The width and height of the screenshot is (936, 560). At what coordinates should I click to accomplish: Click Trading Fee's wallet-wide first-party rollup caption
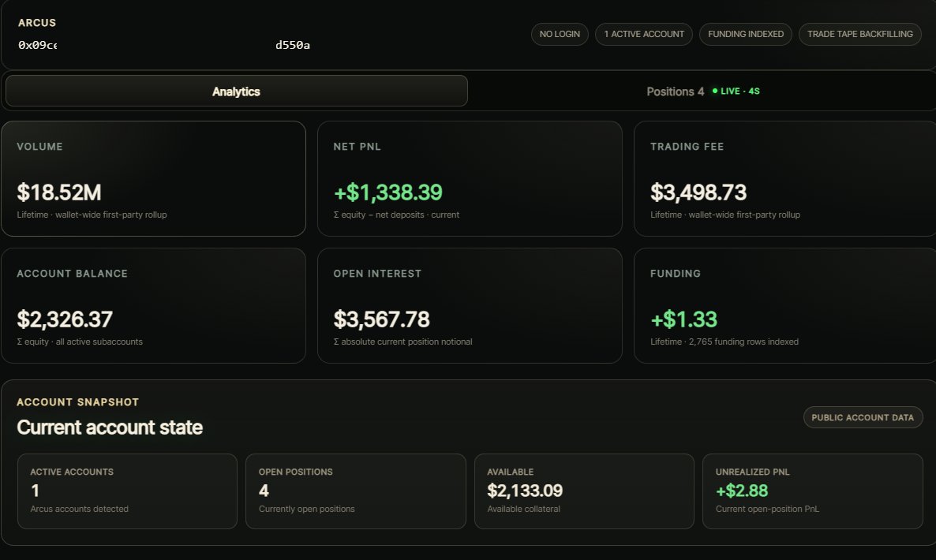(725, 215)
